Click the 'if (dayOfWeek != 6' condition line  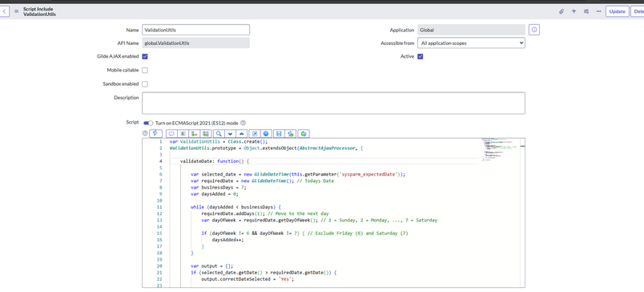click(304, 233)
